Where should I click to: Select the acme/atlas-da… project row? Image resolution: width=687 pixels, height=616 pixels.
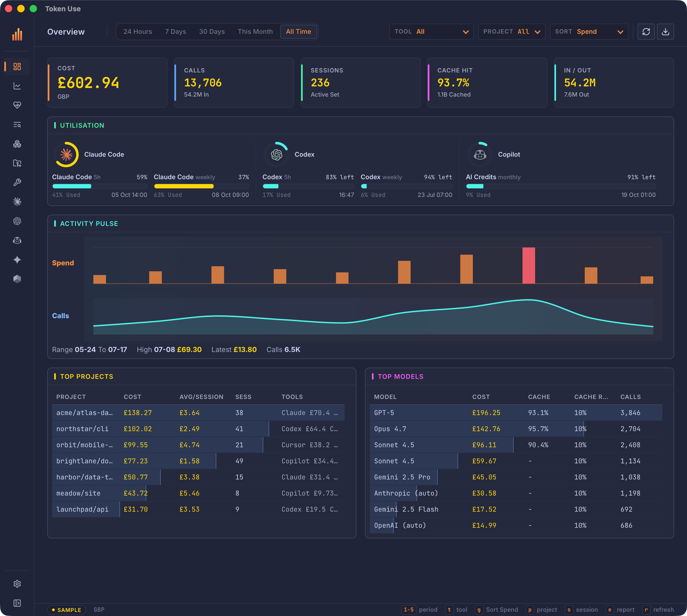click(x=198, y=413)
